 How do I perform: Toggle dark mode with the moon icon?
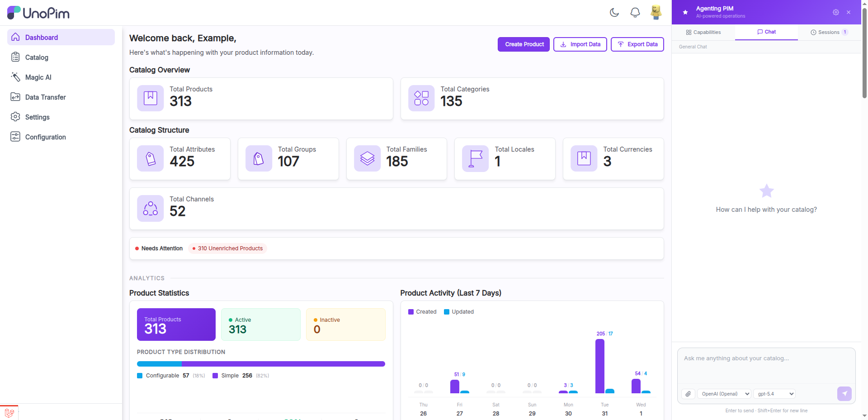pyautogui.click(x=614, y=13)
